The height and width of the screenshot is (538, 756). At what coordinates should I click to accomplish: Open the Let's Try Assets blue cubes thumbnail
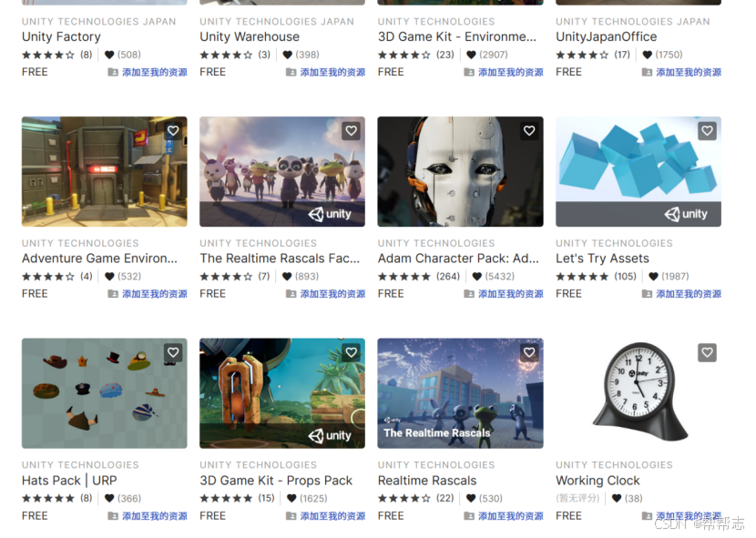coord(639,172)
